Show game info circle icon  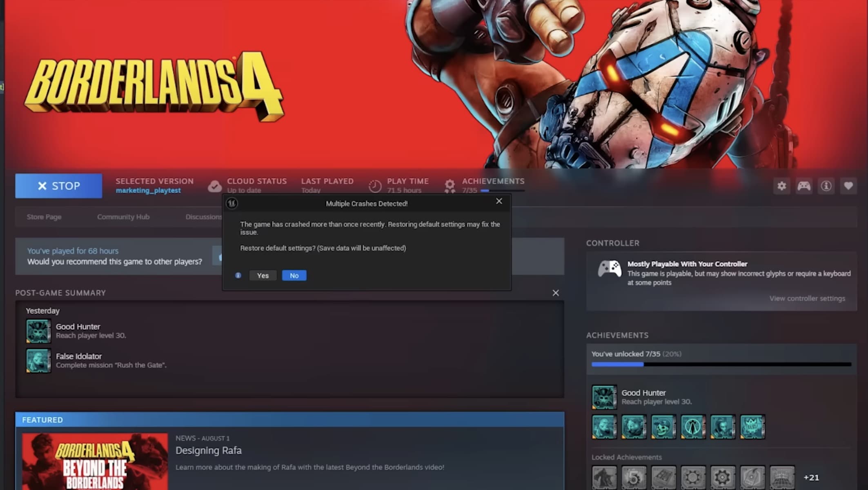(826, 186)
